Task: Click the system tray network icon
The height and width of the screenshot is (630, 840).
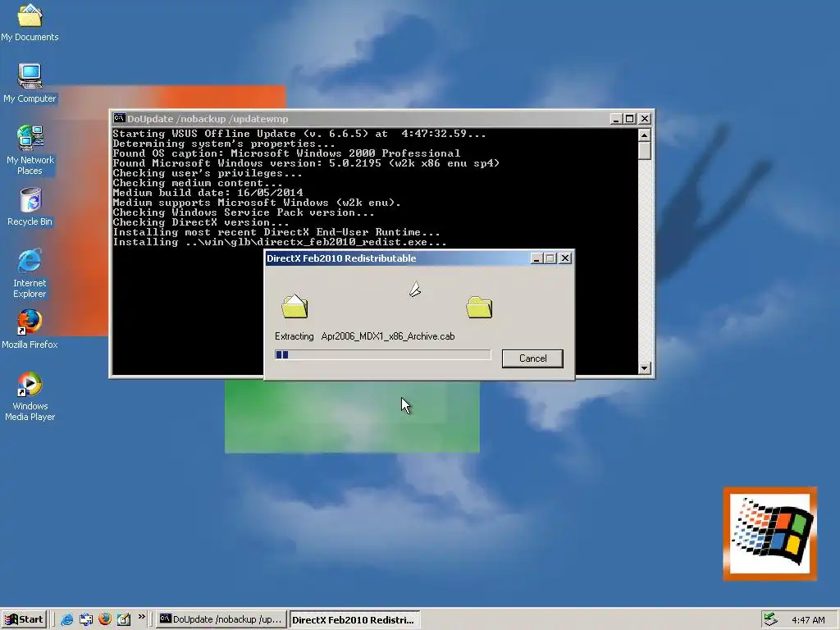Action: point(769,619)
